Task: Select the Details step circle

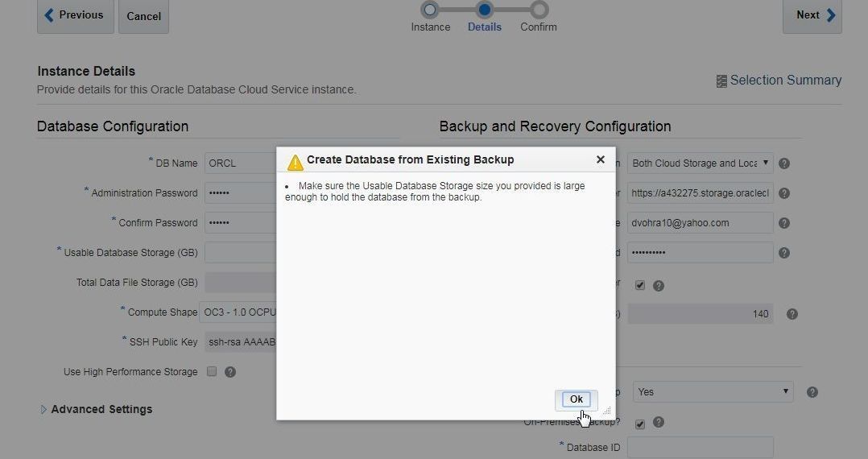Action: pos(485,10)
